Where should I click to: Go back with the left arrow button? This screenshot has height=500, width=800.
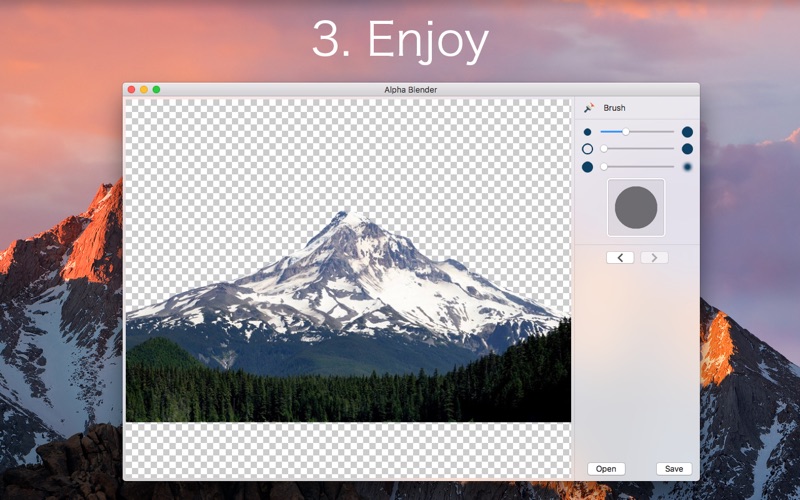click(620, 258)
